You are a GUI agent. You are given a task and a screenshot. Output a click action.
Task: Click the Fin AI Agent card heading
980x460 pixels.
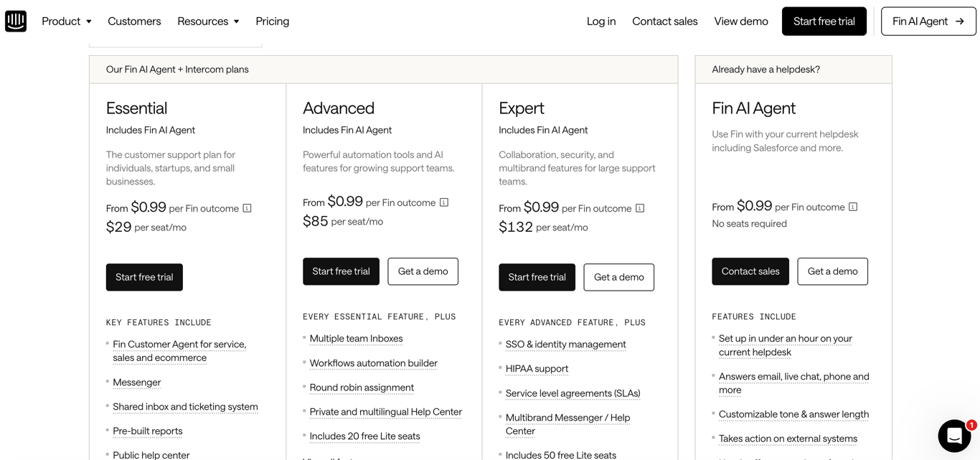753,108
